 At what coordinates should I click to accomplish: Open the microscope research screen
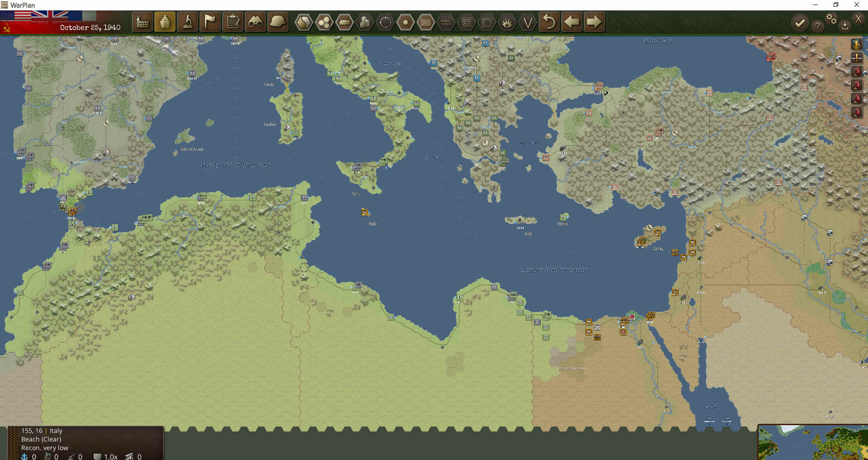coord(188,22)
